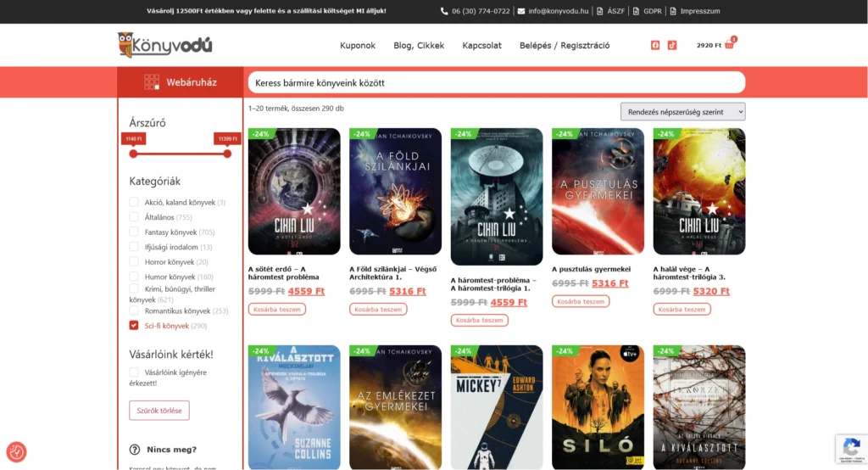Check Humor könyvek category
Viewport: 868px width, 470px height.
tap(134, 277)
